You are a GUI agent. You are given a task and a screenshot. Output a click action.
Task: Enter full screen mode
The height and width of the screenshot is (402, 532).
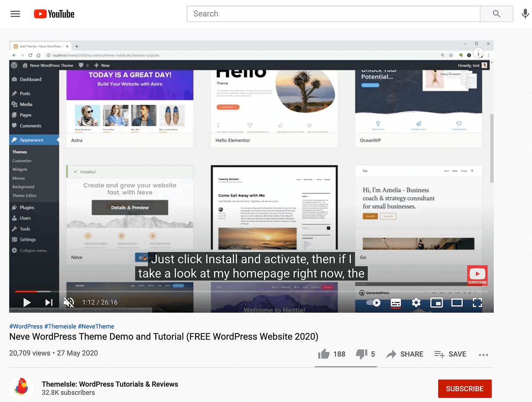coord(477,303)
